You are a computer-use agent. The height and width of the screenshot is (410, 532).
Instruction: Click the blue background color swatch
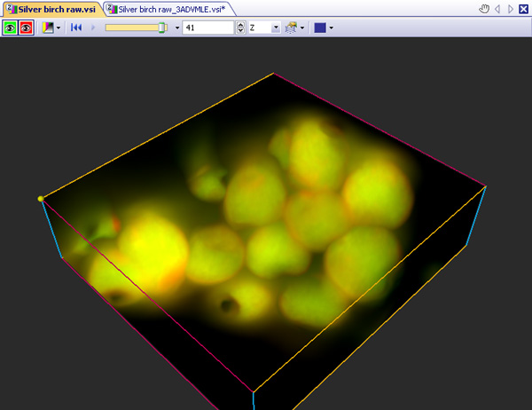pos(319,28)
